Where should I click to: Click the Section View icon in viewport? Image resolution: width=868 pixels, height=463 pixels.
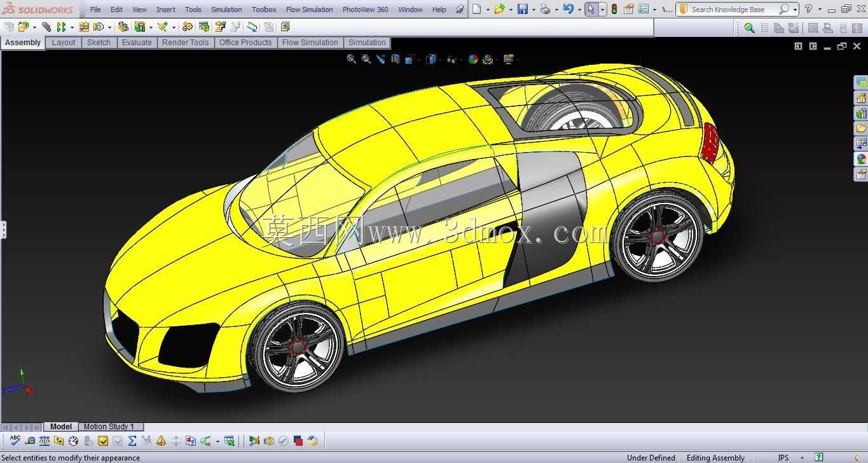[x=396, y=59]
